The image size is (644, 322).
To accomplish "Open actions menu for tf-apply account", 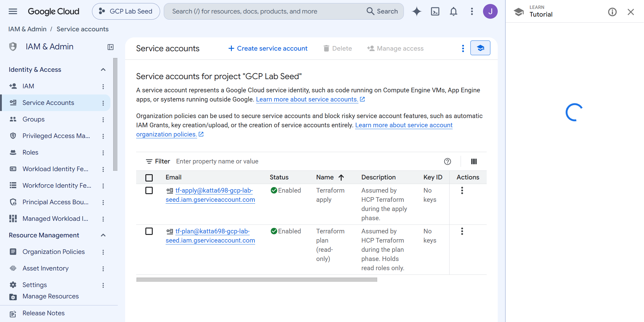I will (462, 190).
